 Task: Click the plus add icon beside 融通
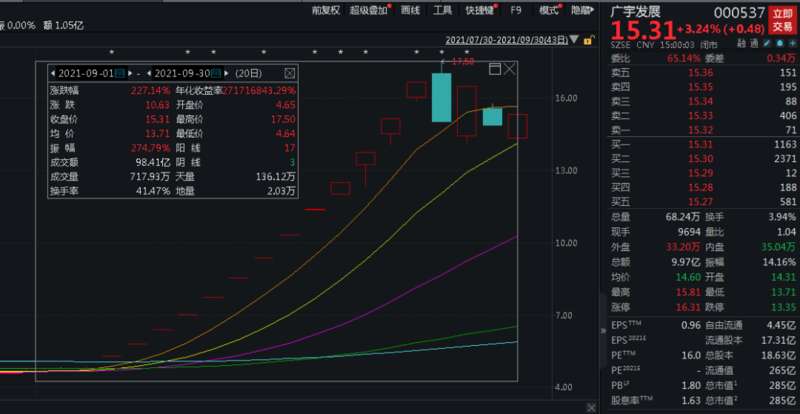792,43
